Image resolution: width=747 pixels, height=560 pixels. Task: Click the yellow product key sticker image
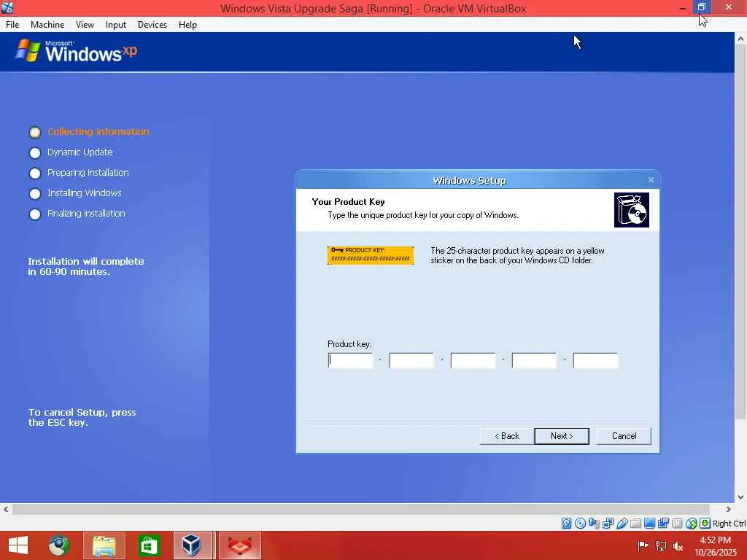coord(370,255)
